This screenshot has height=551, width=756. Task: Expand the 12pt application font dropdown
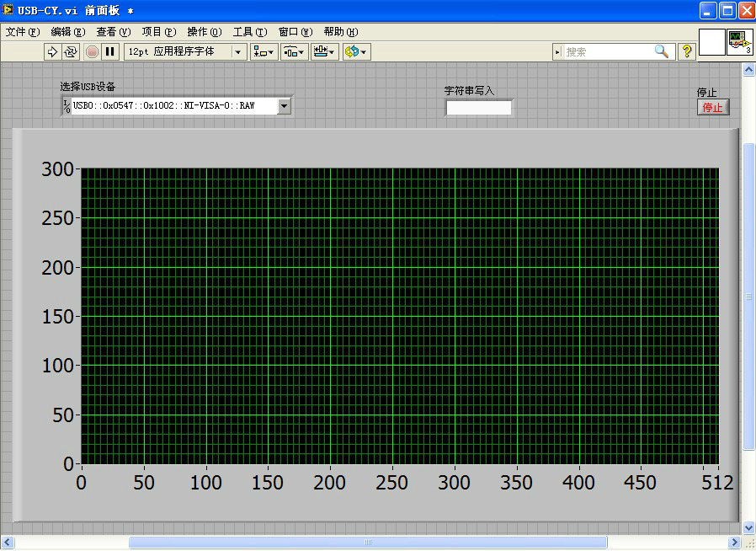(238, 51)
